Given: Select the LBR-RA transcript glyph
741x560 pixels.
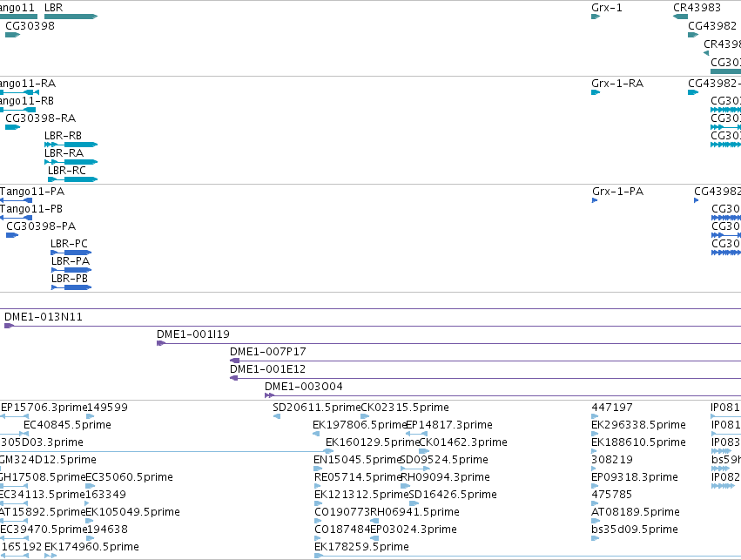Looking at the screenshot, I should 71,162.
